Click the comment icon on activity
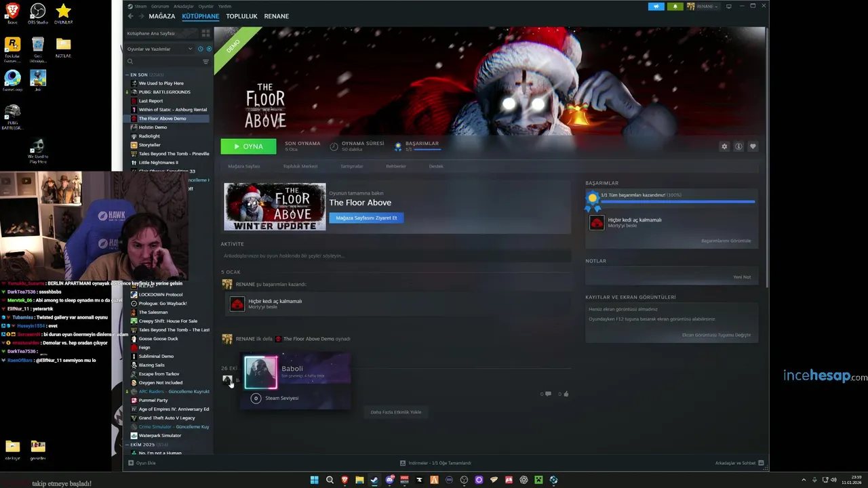This screenshot has height=488, width=868. click(548, 394)
